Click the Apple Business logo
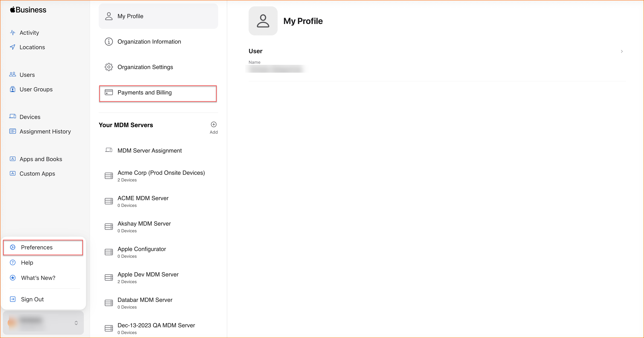The height and width of the screenshot is (338, 644). (28, 10)
